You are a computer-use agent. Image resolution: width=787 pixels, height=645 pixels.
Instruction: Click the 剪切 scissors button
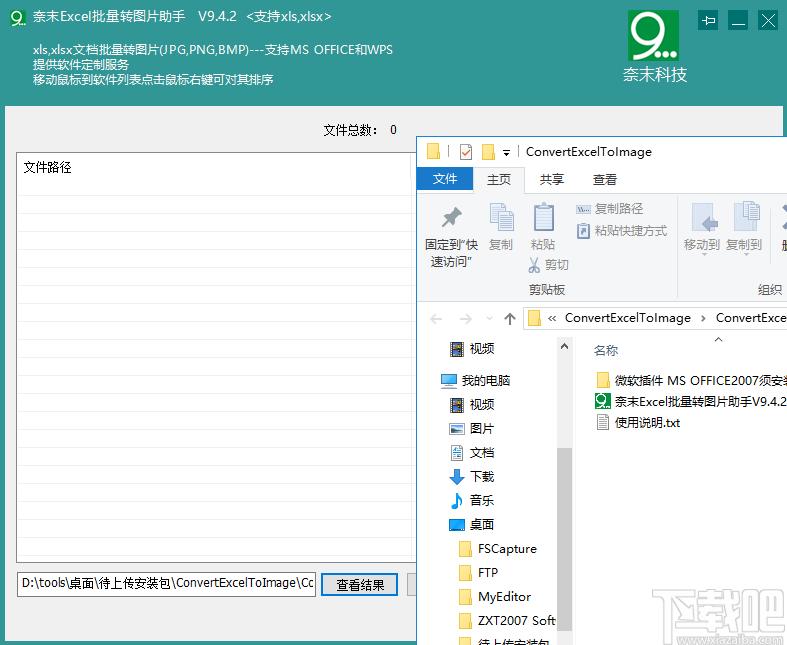(x=548, y=265)
